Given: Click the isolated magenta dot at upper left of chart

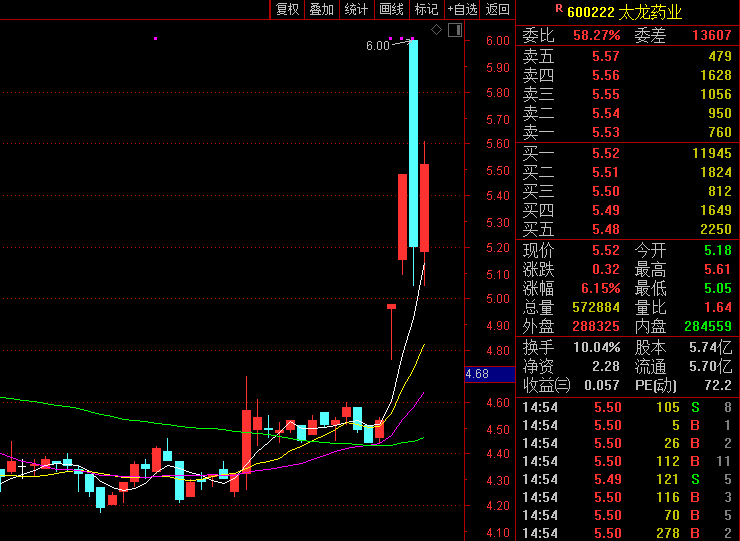Looking at the screenshot, I should (155, 38).
